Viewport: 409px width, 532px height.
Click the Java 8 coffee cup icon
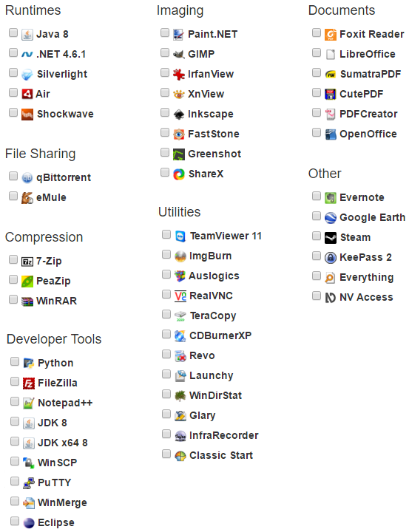[x=27, y=34]
